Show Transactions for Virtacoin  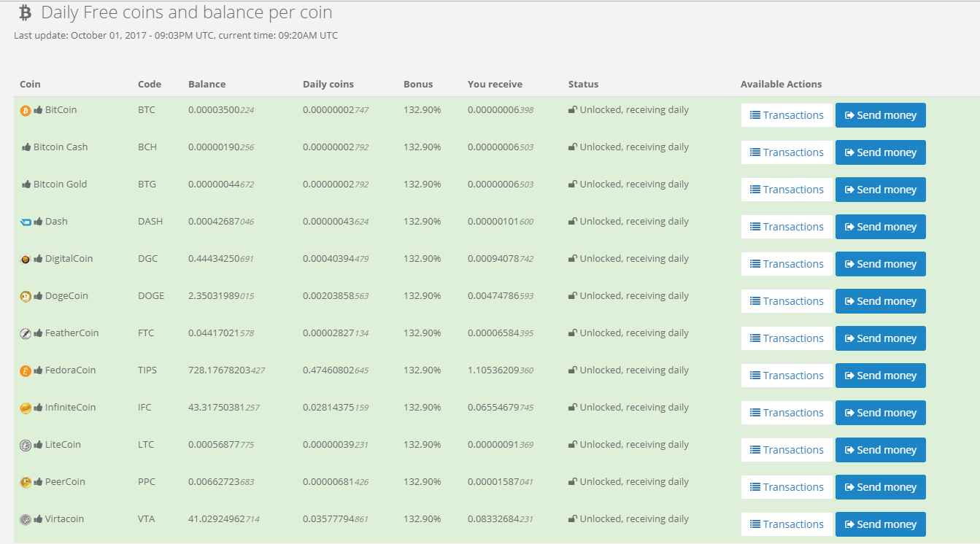click(787, 524)
